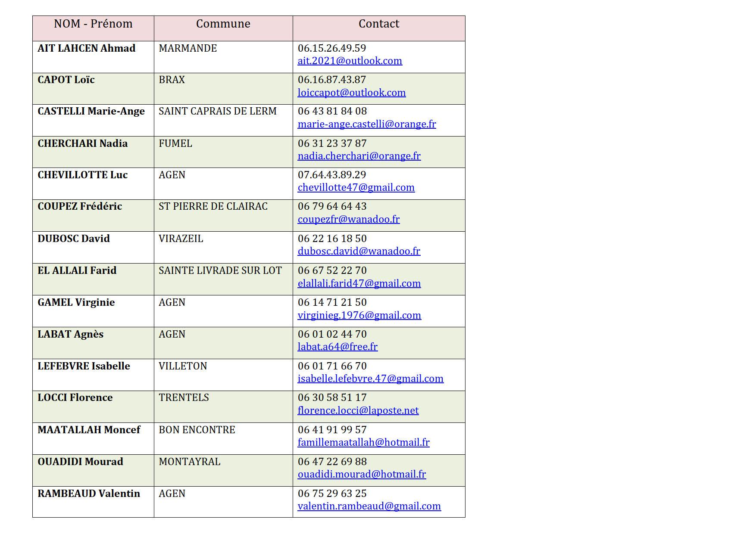The height and width of the screenshot is (534, 756).
Task: Select the name 'CAPOT Loïc'
Action: (x=66, y=80)
